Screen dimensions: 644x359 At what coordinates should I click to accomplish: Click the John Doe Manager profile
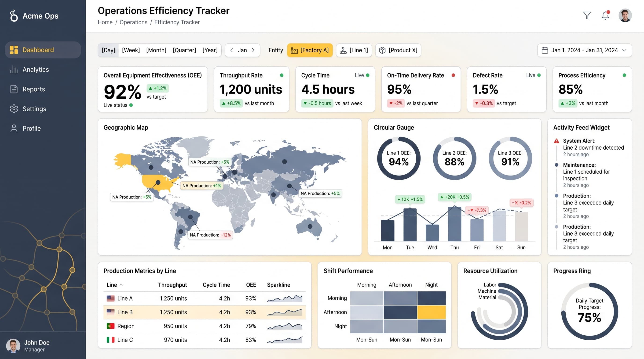pyautogui.click(x=28, y=346)
